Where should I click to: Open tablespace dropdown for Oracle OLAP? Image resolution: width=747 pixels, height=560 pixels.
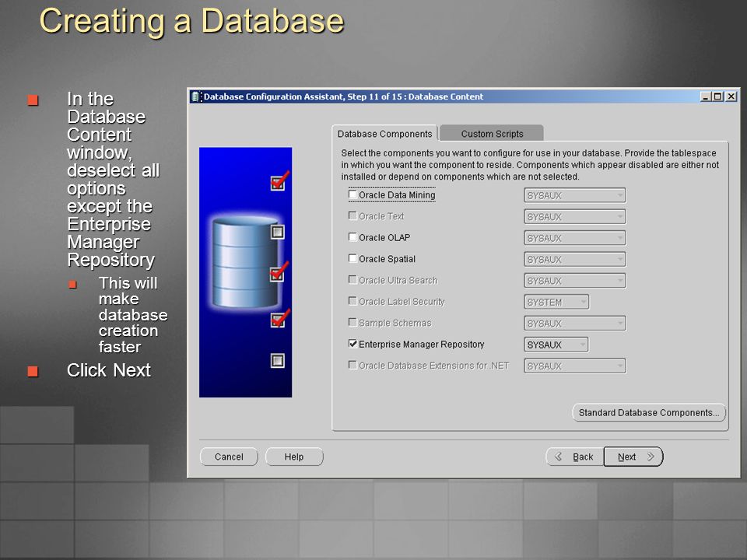point(575,238)
